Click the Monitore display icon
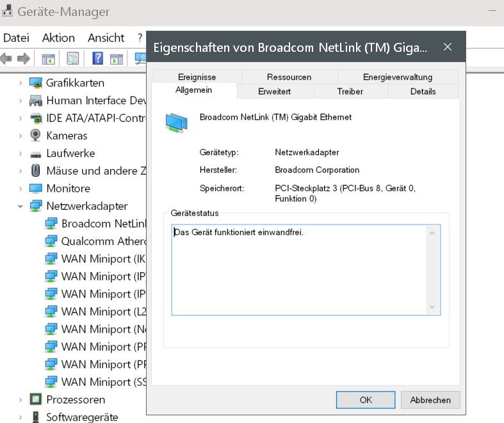This screenshot has height=423, width=504. click(36, 189)
